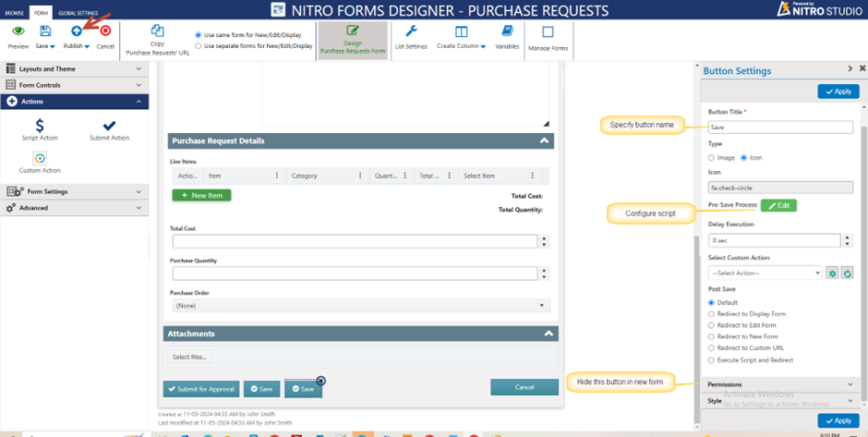The width and height of the screenshot is (868, 437).
Task: Open the Manage Forms icon
Action: click(548, 31)
